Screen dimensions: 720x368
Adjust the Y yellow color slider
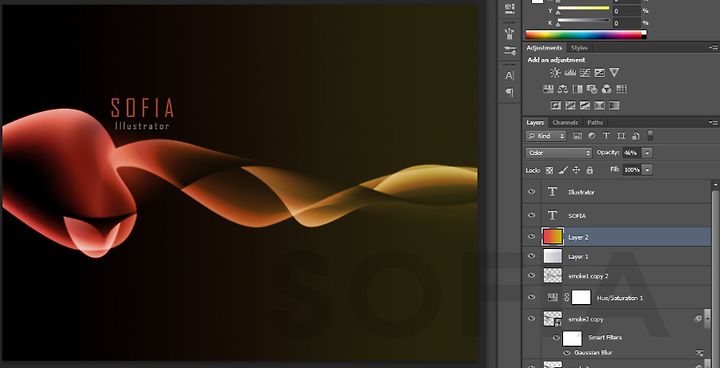pos(583,10)
